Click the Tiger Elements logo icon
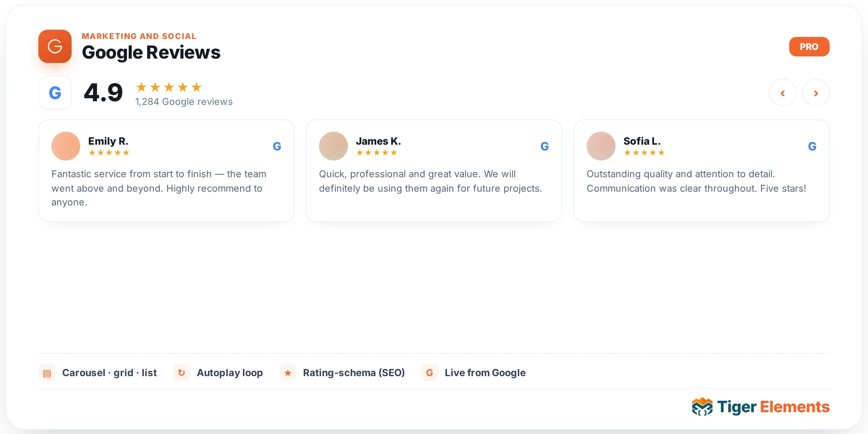This screenshot has height=434, width=868. (x=702, y=407)
